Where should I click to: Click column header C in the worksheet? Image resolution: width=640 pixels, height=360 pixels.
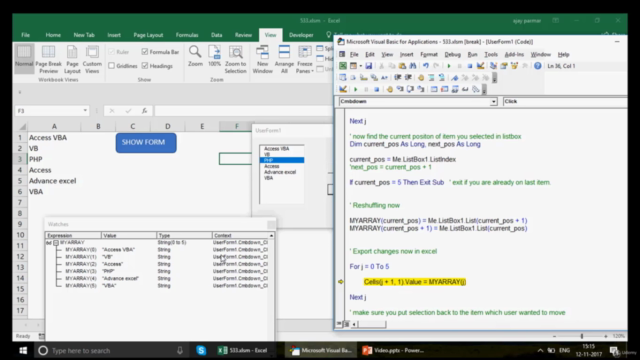[x=132, y=127]
